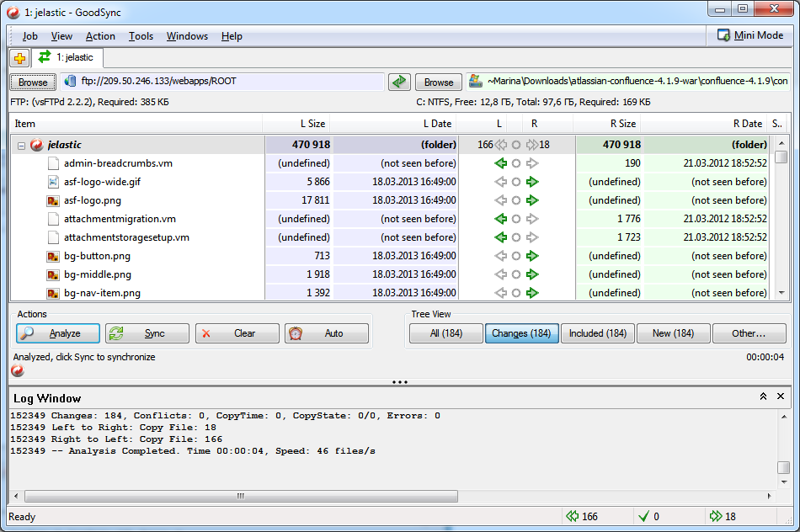
Task: Click the Auto button
Action: tap(327, 333)
